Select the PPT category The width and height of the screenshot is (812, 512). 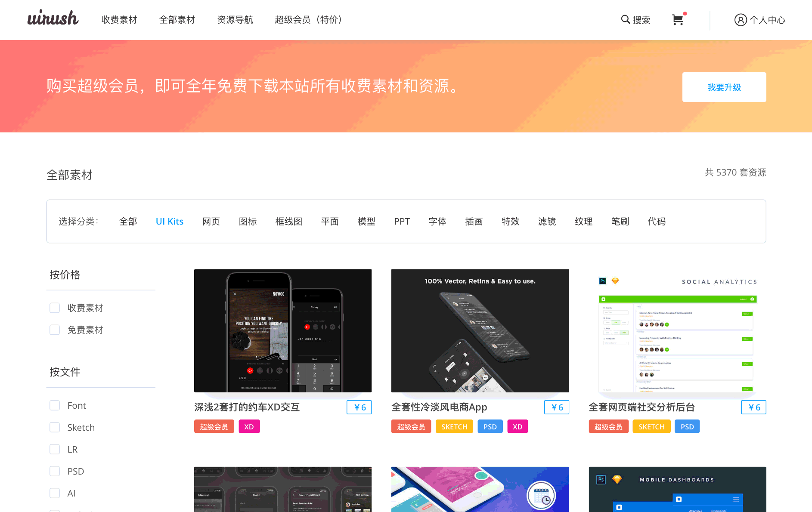click(402, 222)
